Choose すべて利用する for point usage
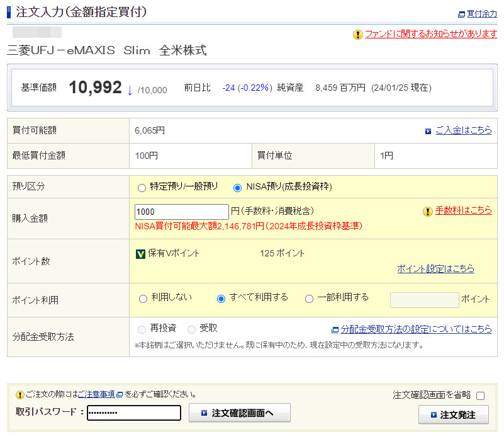504x439 pixels. tap(221, 299)
